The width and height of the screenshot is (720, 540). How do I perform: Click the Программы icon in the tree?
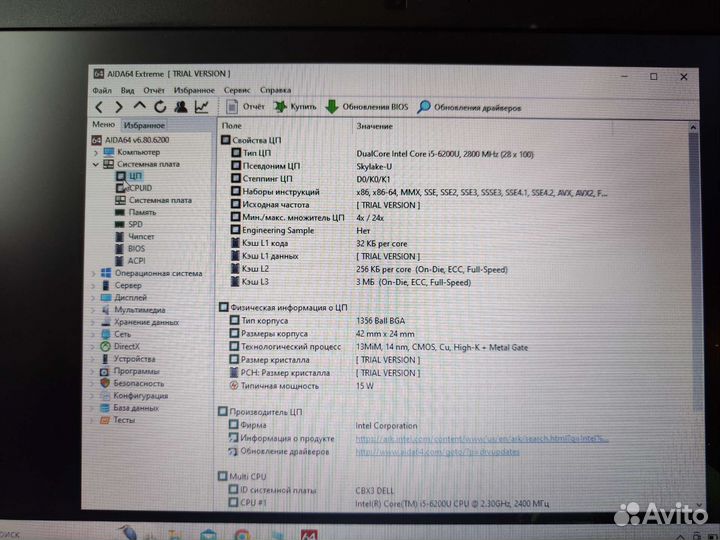[x=105, y=371]
